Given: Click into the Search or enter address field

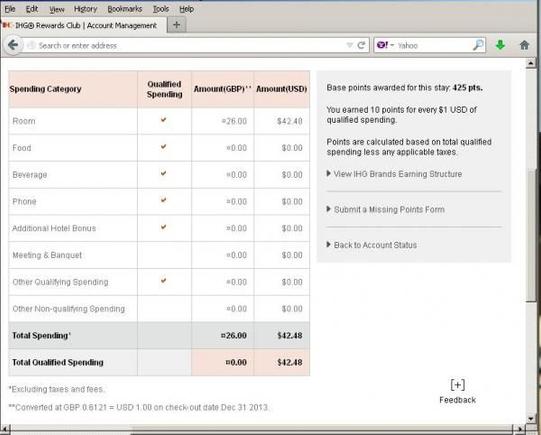Looking at the screenshot, I should coord(186,45).
